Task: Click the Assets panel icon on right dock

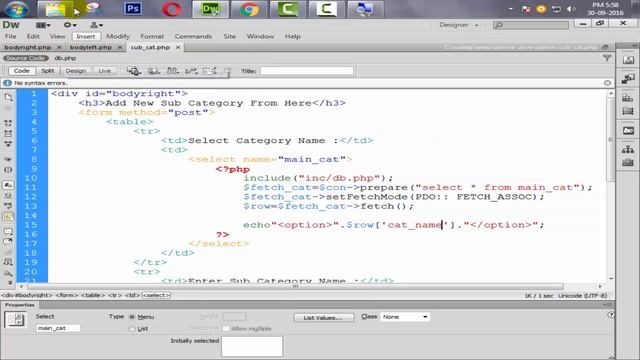Action: (x=628, y=78)
